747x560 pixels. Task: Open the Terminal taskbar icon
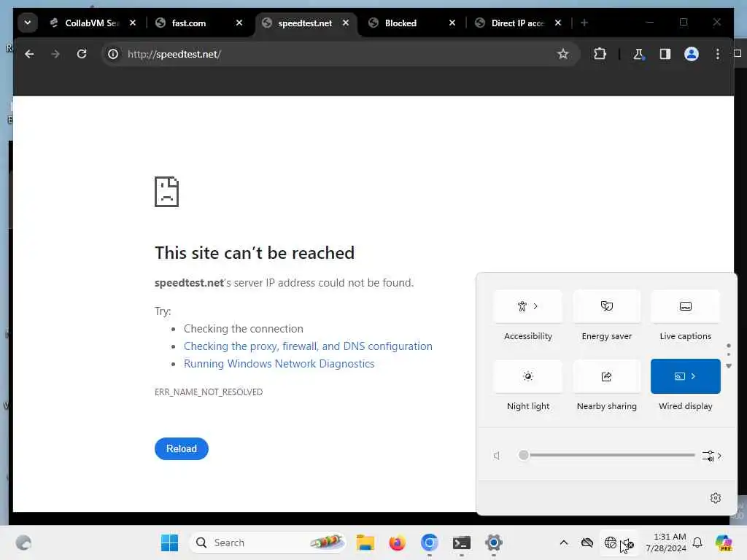462,542
